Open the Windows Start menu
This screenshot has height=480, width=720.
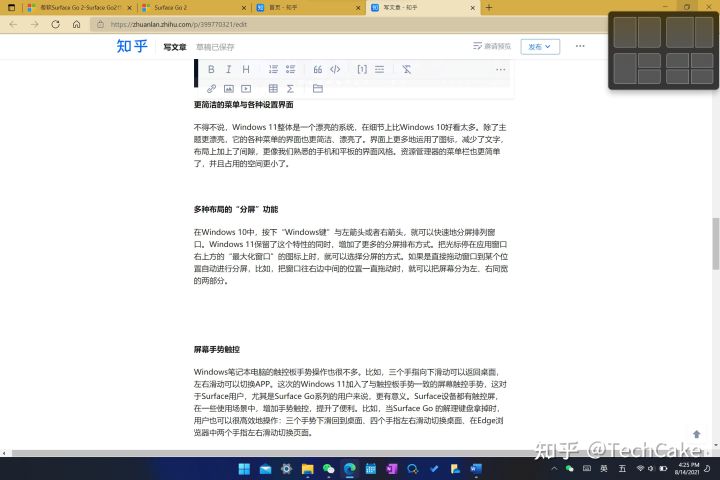point(244,469)
